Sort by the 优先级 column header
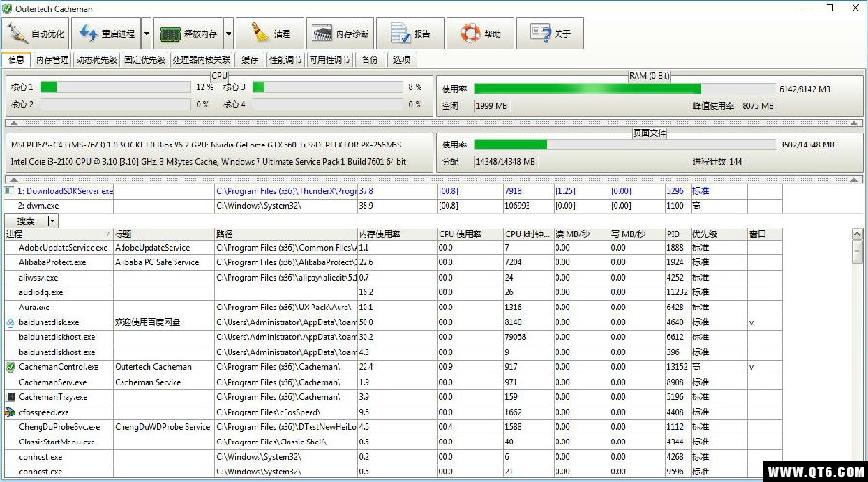This screenshot has height=482, width=868. pos(719,234)
